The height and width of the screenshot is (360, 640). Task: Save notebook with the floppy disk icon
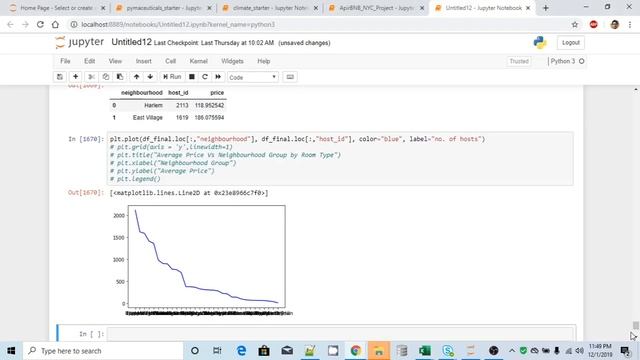[60, 77]
